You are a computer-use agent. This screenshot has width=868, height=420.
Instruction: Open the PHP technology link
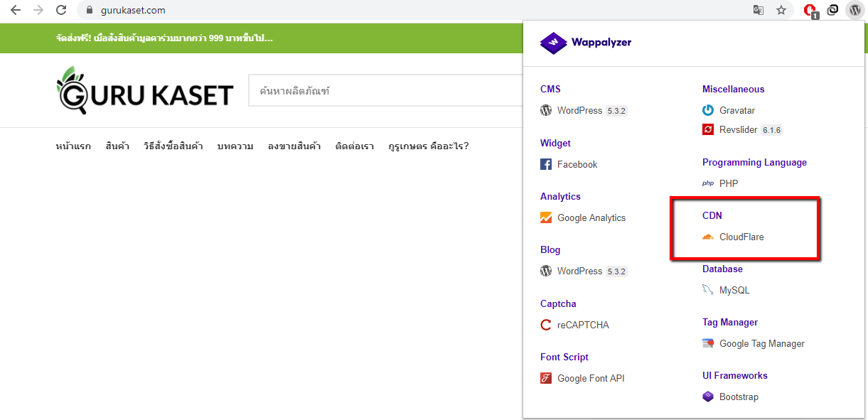(x=729, y=183)
